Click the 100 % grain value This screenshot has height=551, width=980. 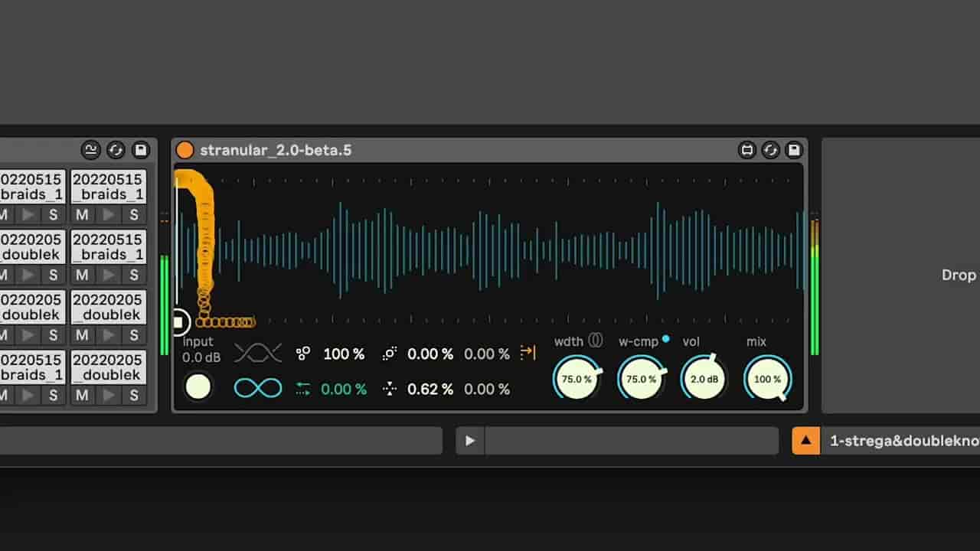pos(344,354)
